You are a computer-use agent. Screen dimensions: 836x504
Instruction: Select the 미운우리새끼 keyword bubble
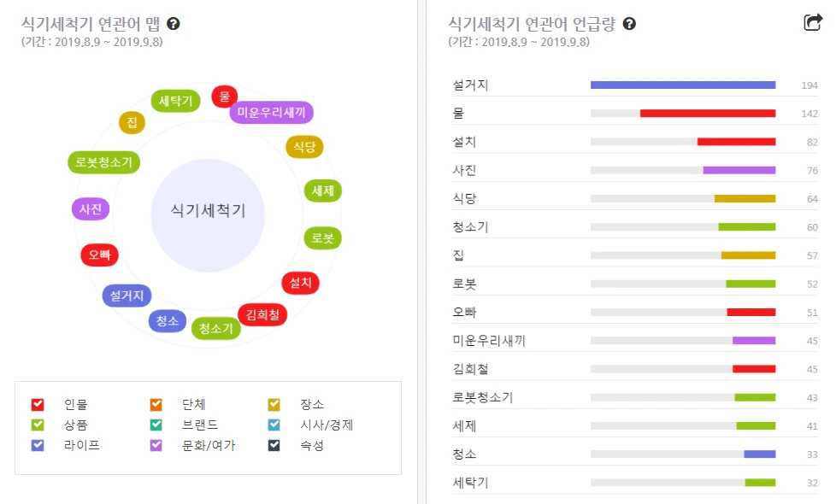271,113
